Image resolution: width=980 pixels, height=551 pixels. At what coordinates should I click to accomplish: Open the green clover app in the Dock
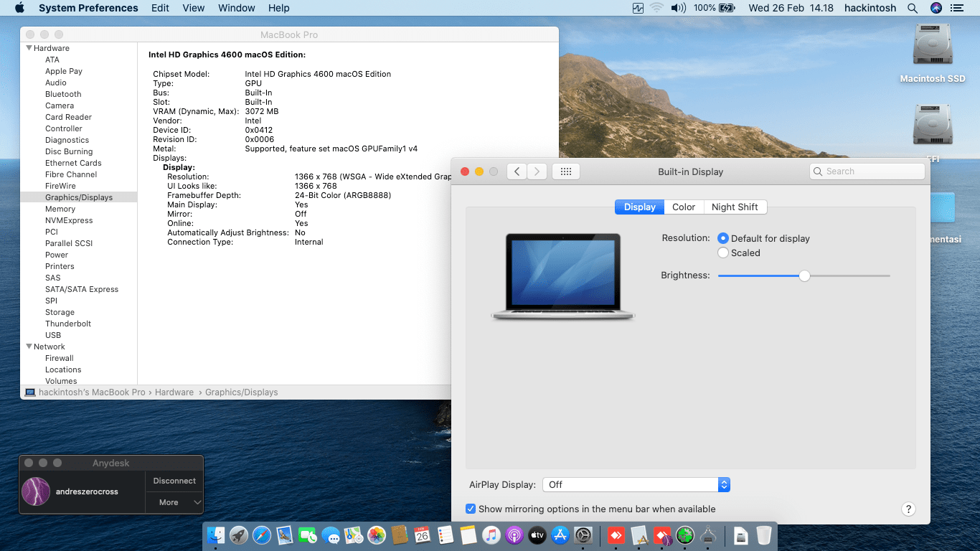[x=686, y=535]
